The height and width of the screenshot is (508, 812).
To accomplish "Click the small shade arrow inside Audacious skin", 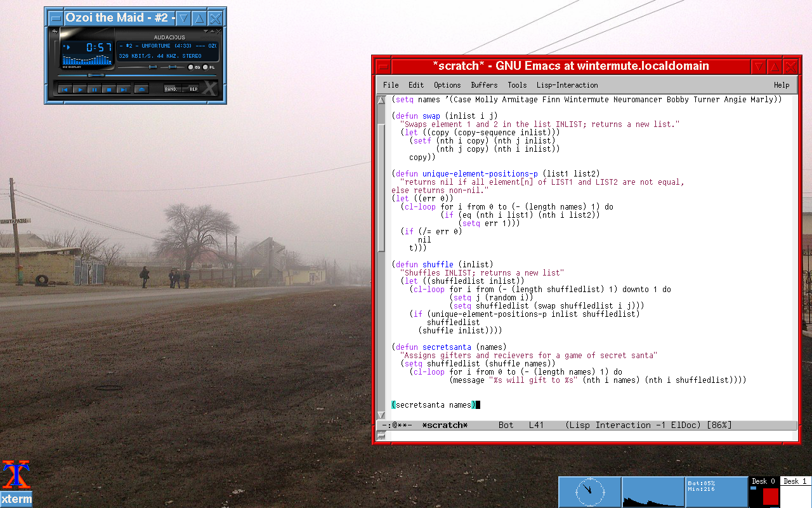I will 213,32.
